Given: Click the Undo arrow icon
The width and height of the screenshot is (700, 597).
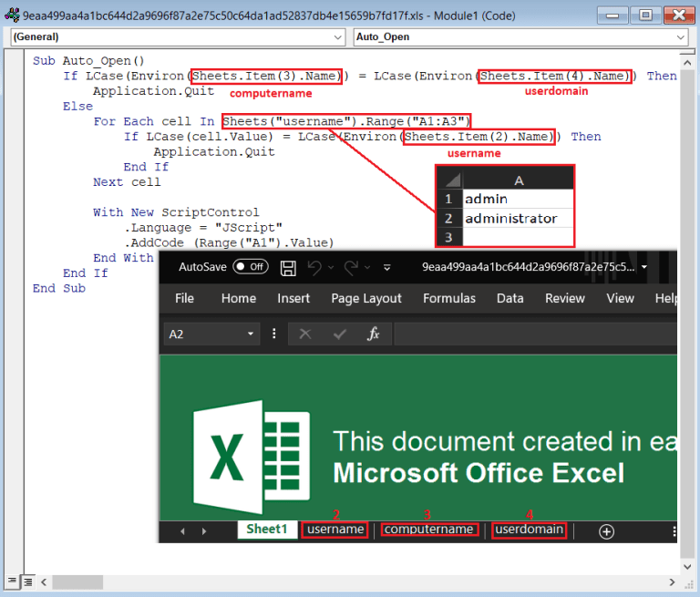Looking at the screenshot, I should point(315,267).
